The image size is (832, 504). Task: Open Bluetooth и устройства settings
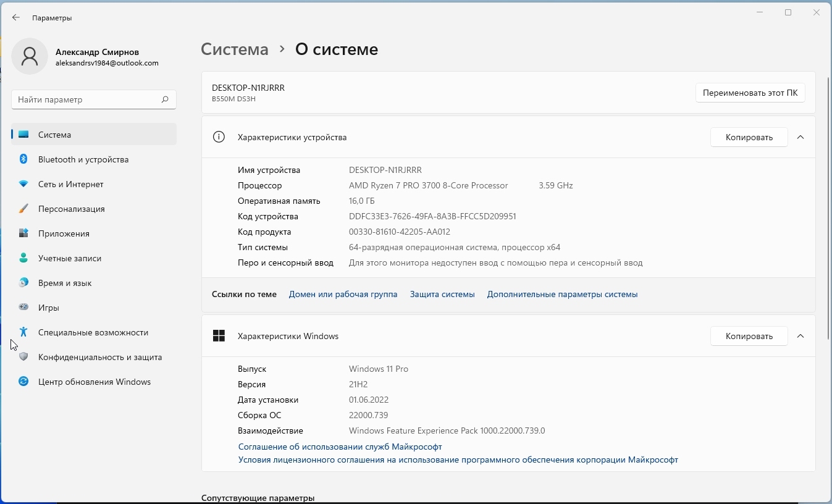pyautogui.click(x=94, y=159)
